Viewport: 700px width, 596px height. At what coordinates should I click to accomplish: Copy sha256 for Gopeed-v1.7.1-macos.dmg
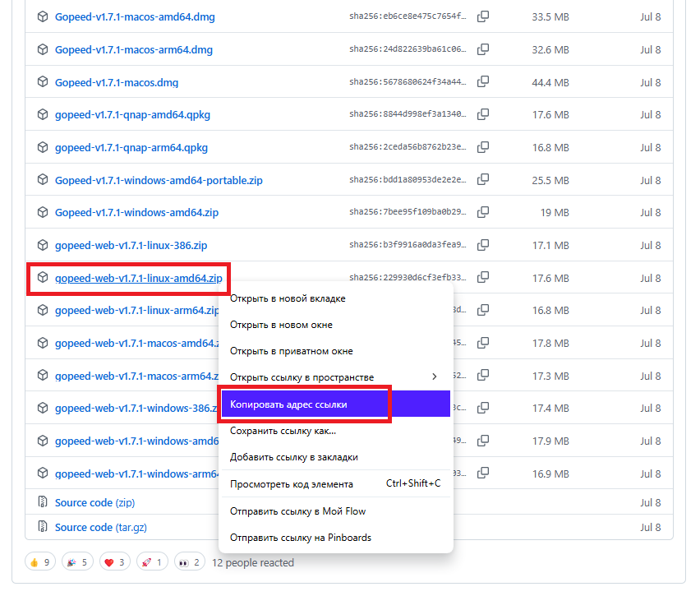483,81
